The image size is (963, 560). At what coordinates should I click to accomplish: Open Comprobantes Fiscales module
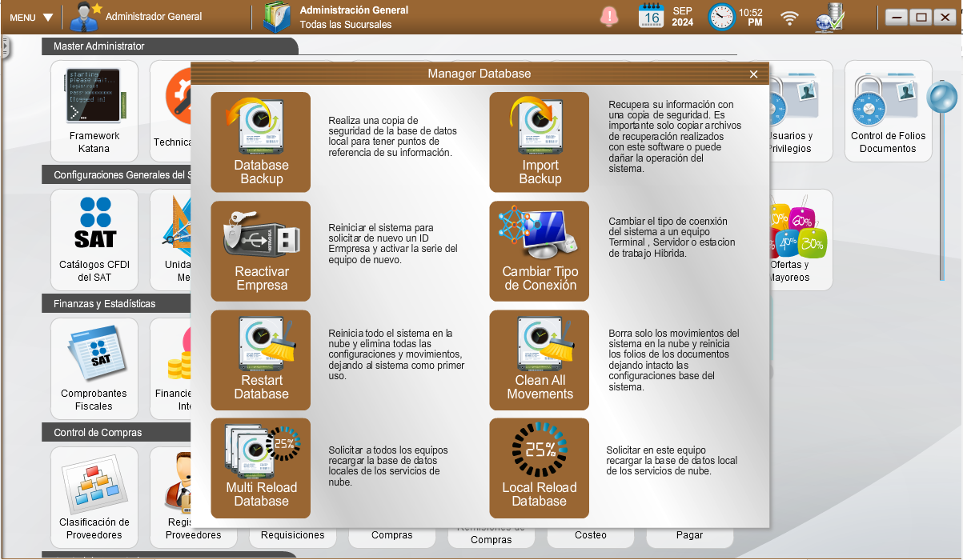click(x=94, y=368)
